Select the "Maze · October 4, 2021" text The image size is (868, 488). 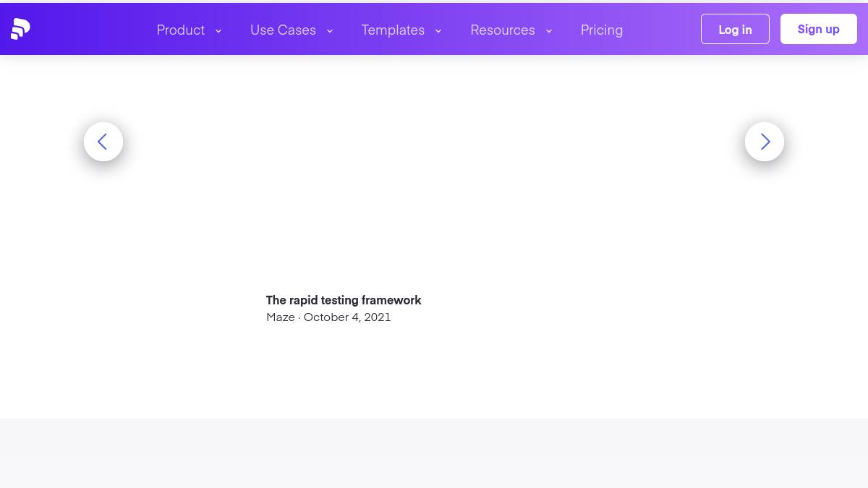point(328,317)
